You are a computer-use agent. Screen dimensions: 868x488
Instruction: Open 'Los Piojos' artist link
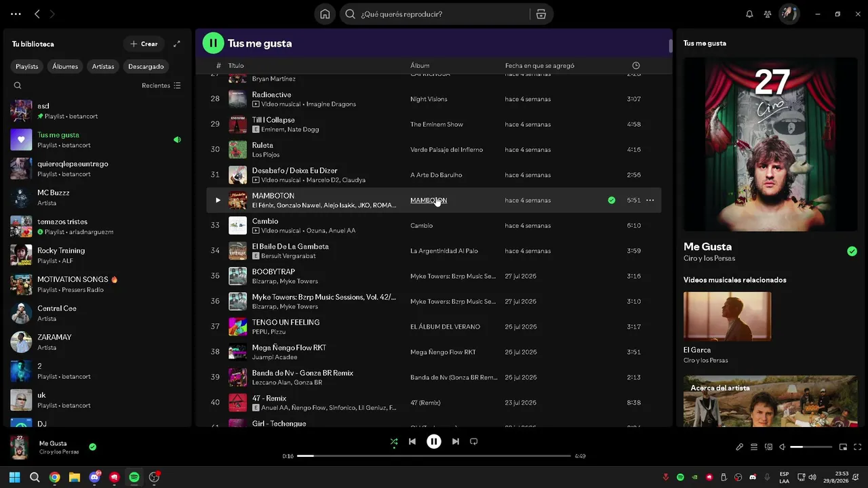click(x=266, y=155)
